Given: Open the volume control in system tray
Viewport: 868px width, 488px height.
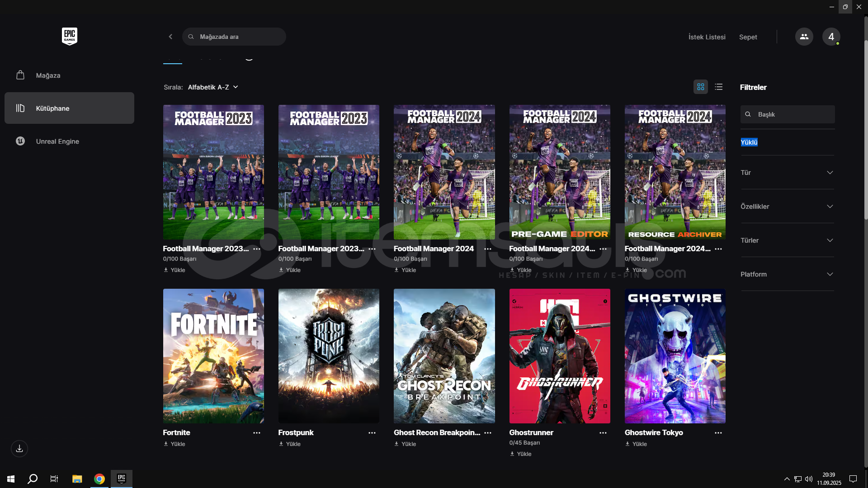Looking at the screenshot, I should coord(809,479).
